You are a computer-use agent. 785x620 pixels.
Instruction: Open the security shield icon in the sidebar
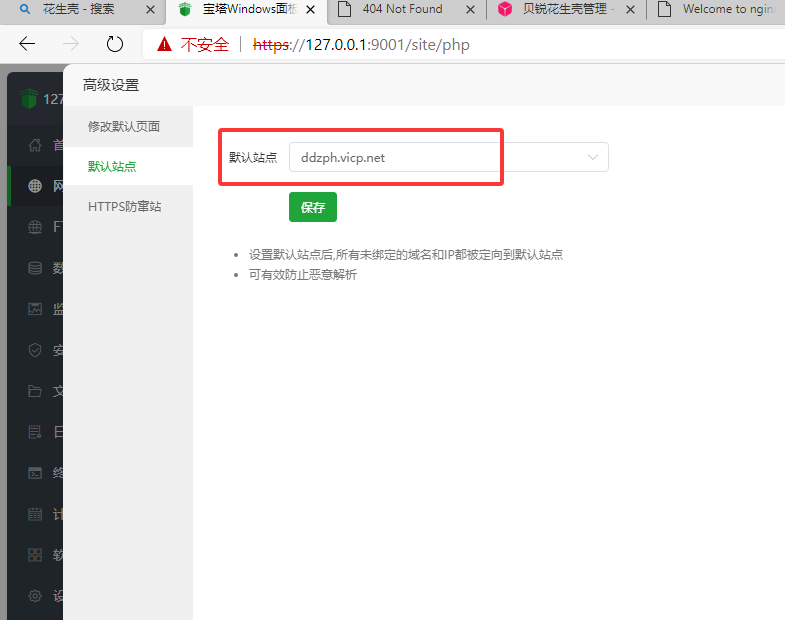[35, 350]
